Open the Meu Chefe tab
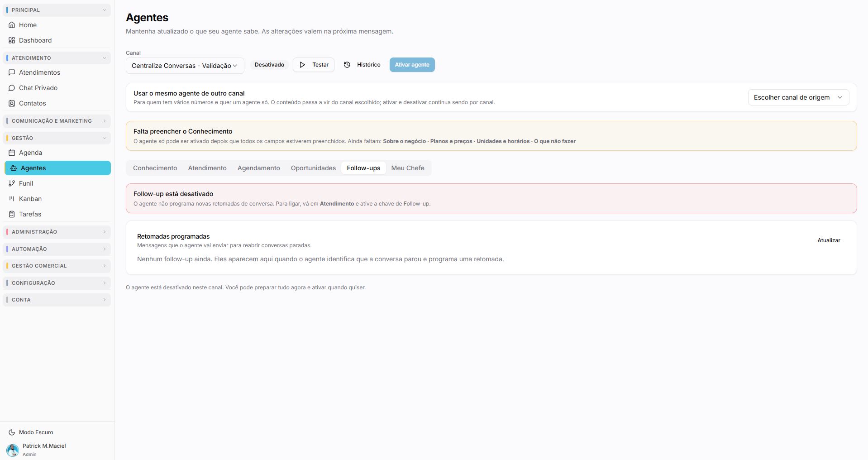The height and width of the screenshot is (460, 868). (x=408, y=168)
